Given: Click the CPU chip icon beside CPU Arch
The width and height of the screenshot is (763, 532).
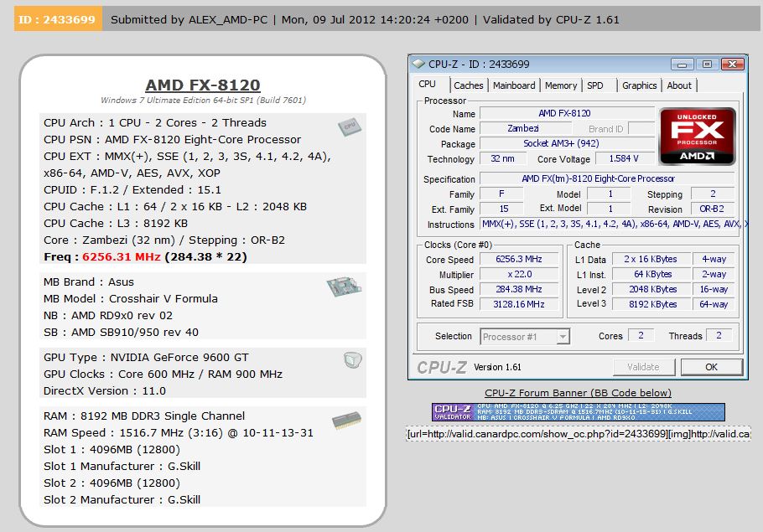Looking at the screenshot, I should (350, 127).
